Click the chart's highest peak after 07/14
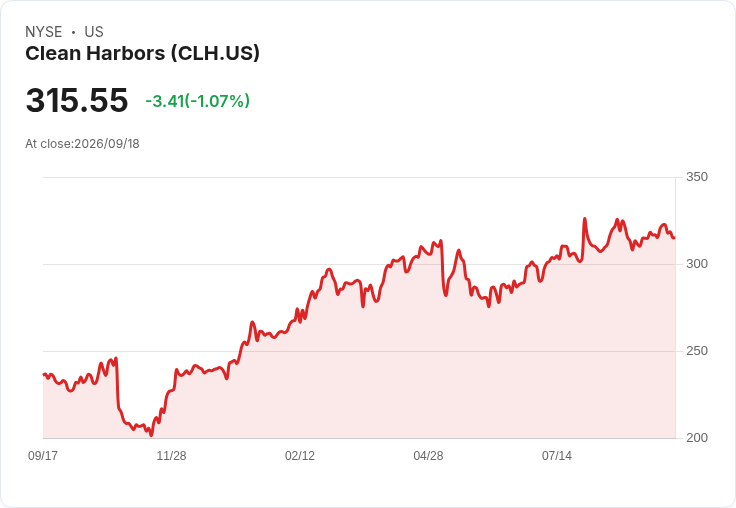736x508 pixels. point(585,219)
